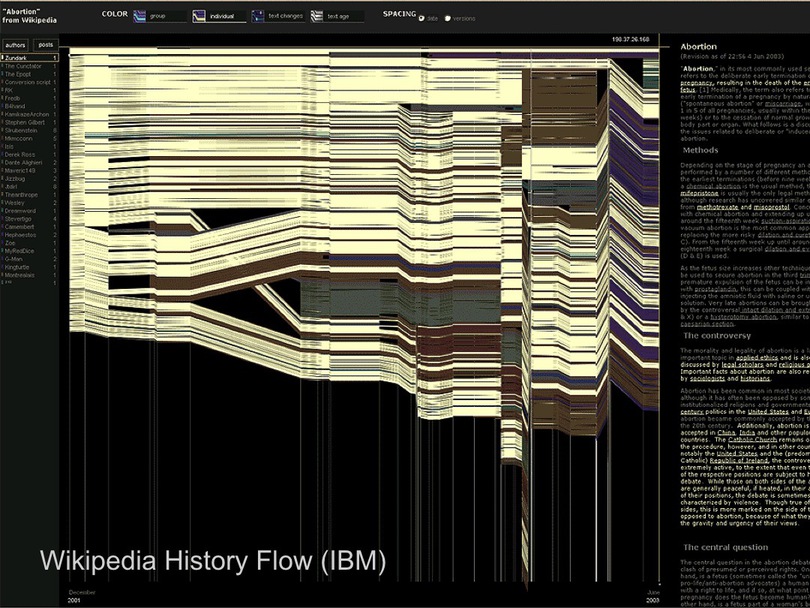
Task: Choose date spacing radio button
Action: 421,18
